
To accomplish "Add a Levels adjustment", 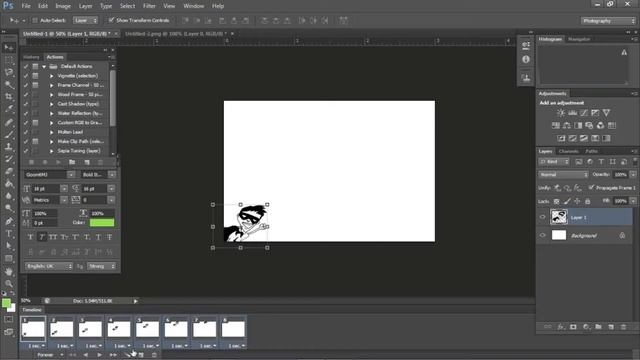I will click(573, 113).
